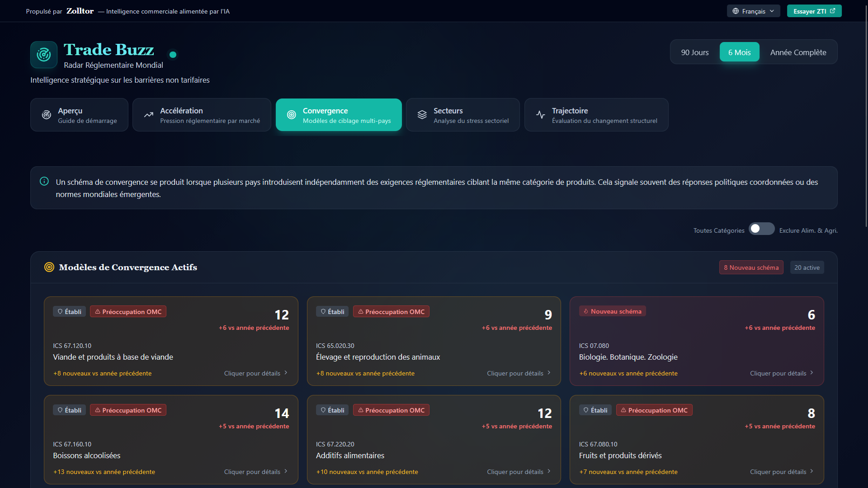Click the Trade Buzz radar logo icon
The height and width of the screenshot is (488, 868).
click(43, 54)
